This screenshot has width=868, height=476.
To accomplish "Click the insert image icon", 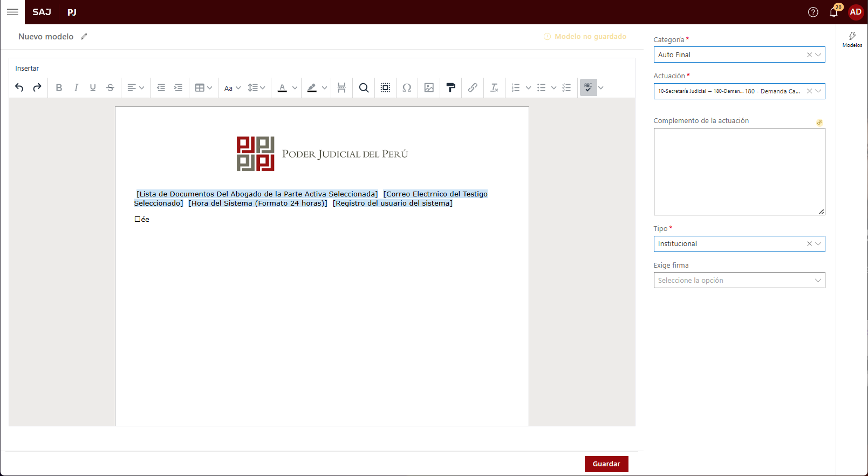I will pyautogui.click(x=429, y=87).
